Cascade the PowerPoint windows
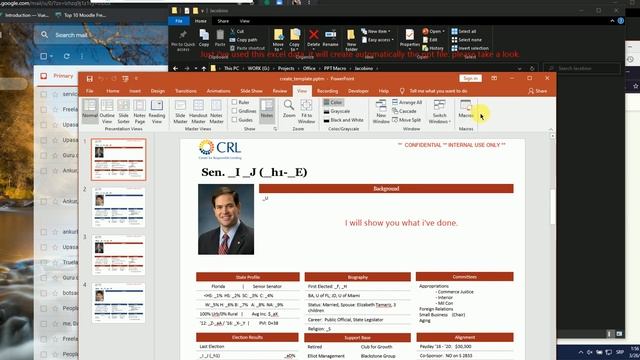The width and height of the screenshot is (640, 360). (x=404, y=111)
